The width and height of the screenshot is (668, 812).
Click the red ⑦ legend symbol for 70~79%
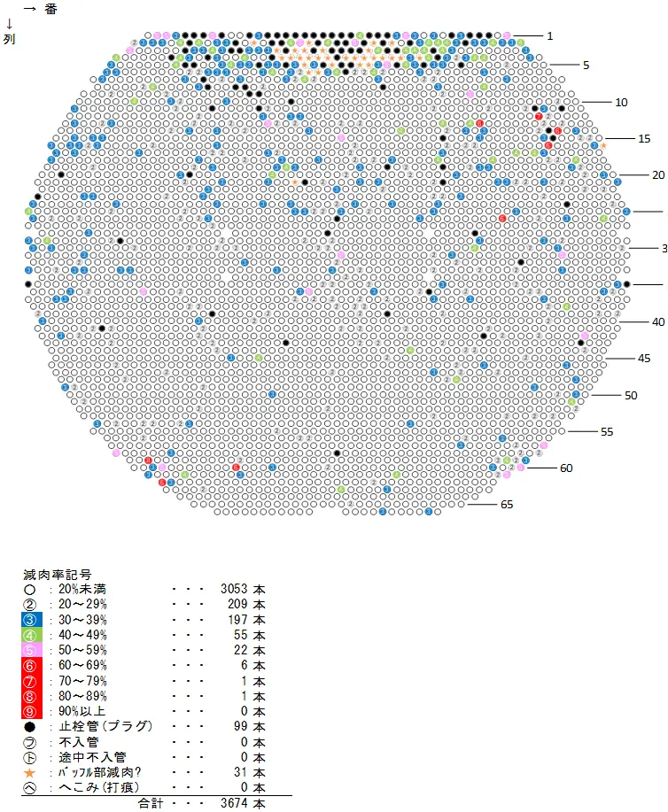click(x=31, y=680)
